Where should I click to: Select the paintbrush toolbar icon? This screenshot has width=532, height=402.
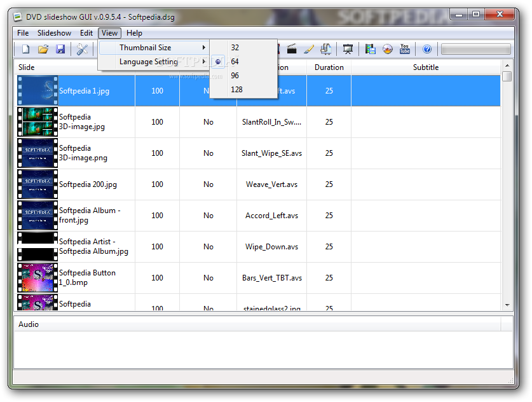(309, 49)
